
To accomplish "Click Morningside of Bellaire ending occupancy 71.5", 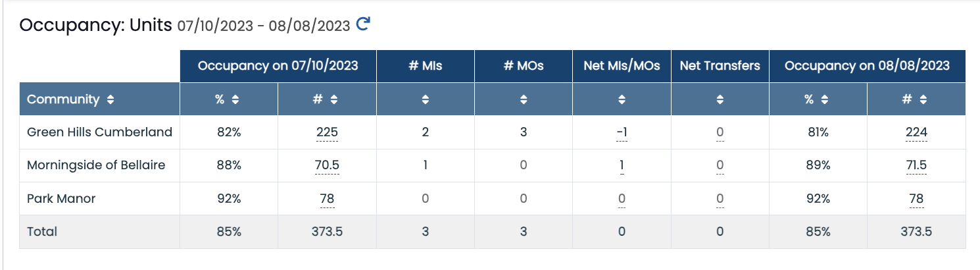I will [x=916, y=165].
